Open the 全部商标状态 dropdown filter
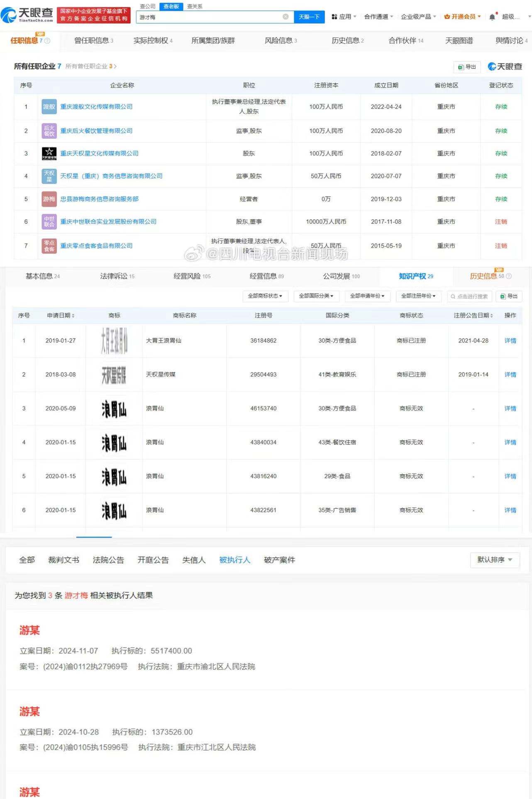Image resolution: width=532 pixels, height=799 pixels. coord(265,296)
